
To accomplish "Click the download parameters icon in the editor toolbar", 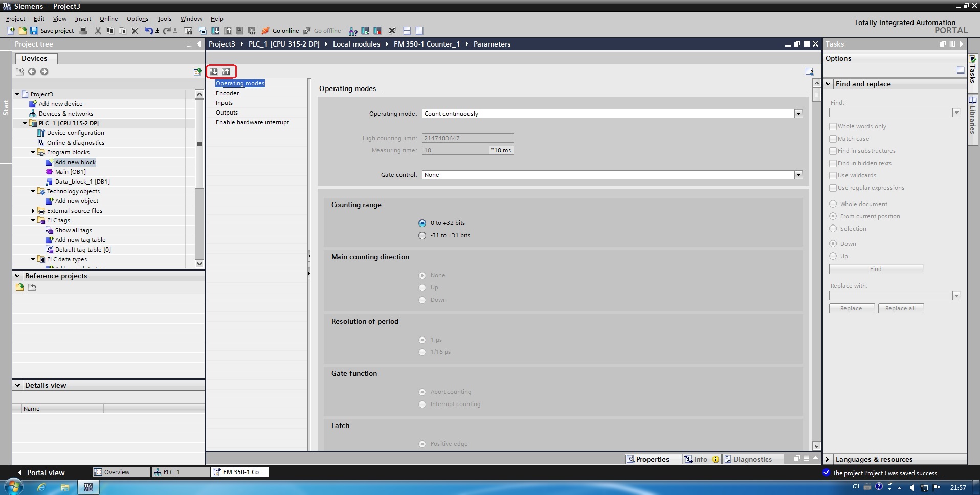I will pyautogui.click(x=214, y=72).
